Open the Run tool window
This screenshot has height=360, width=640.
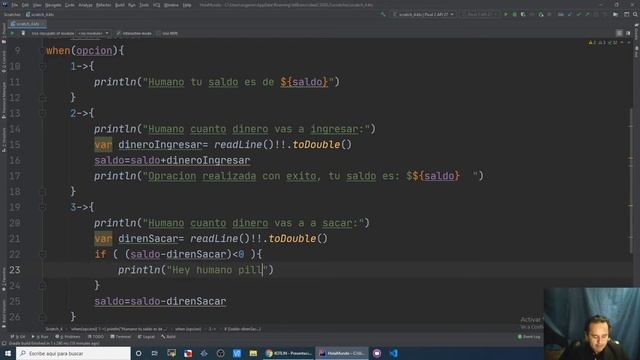click(x=40, y=337)
